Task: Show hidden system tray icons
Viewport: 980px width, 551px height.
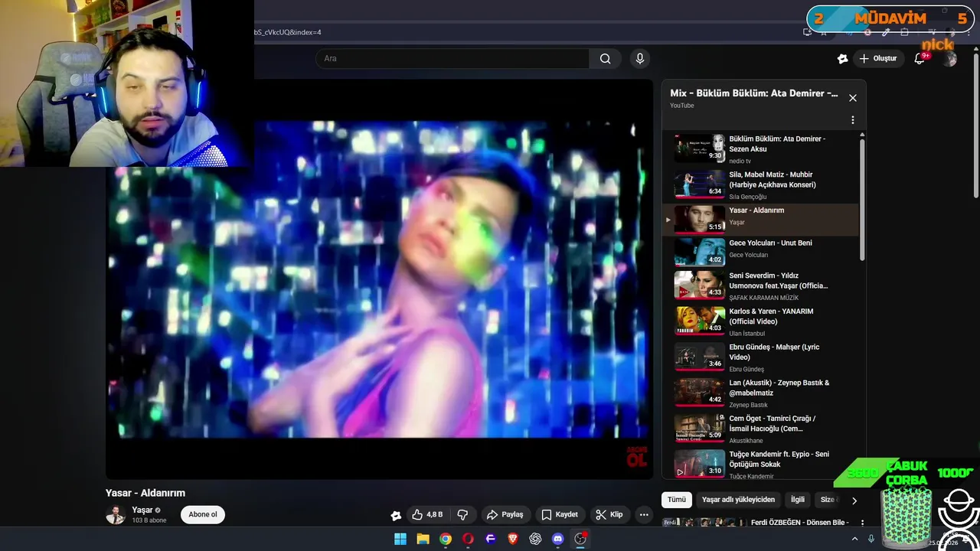Action: (854, 539)
